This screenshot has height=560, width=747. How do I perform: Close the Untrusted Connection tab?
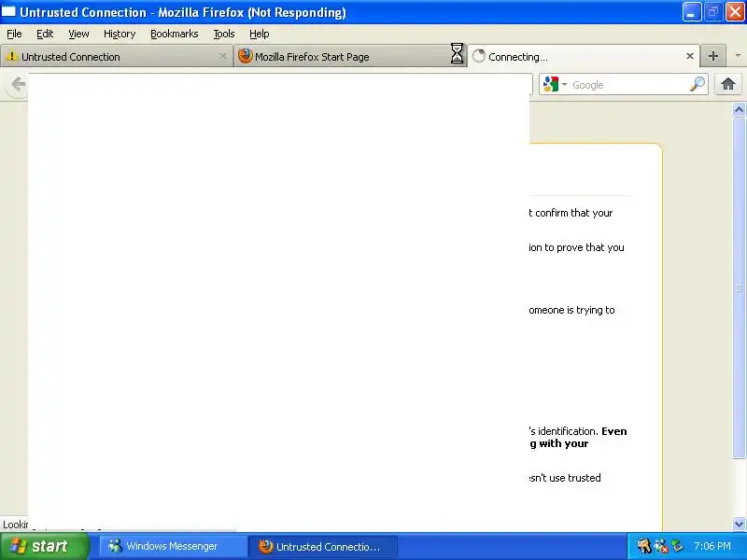coord(222,56)
